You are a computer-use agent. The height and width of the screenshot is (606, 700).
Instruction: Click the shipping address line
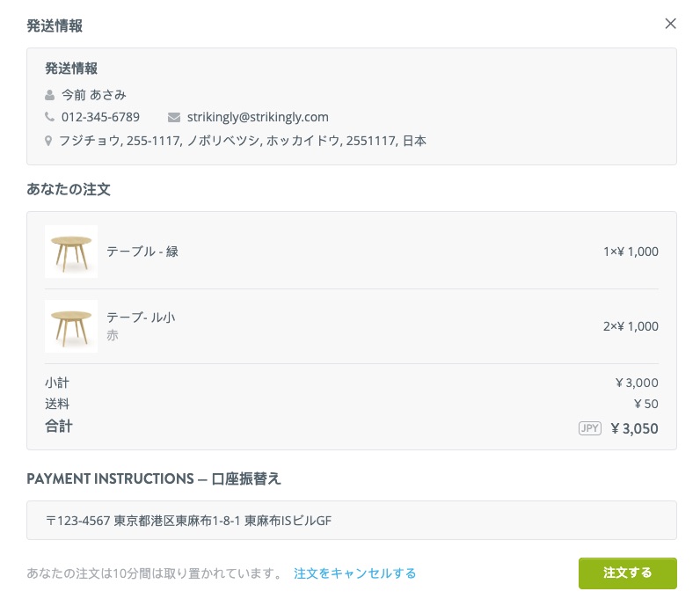(x=243, y=141)
